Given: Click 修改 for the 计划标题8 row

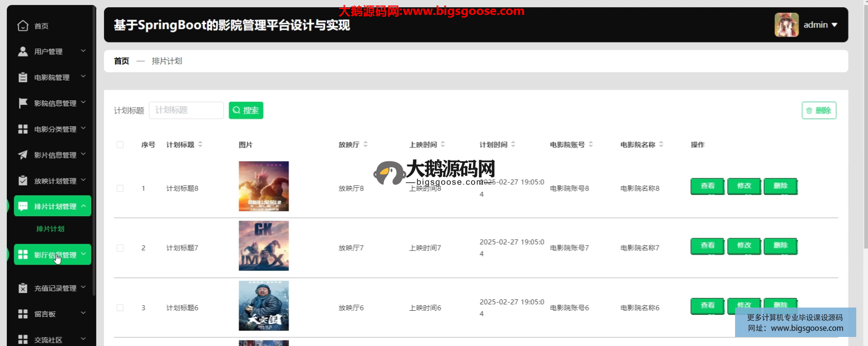Looking at the screenshot, I should (744, 186).
